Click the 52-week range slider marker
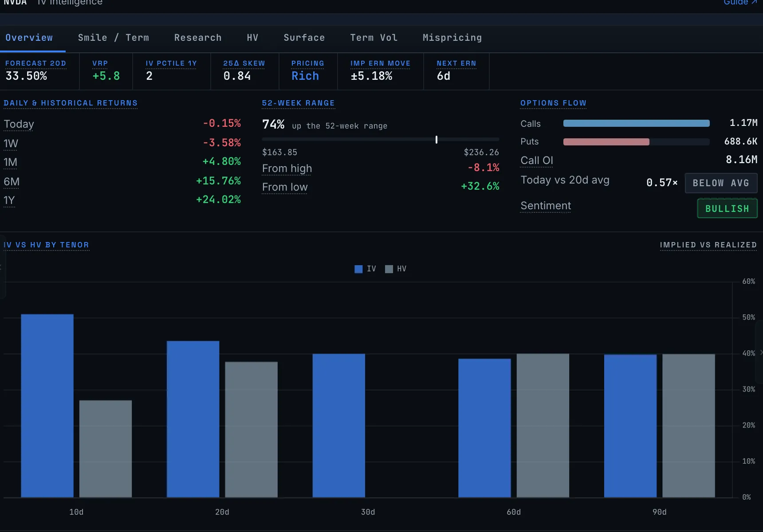 point(437,140)
